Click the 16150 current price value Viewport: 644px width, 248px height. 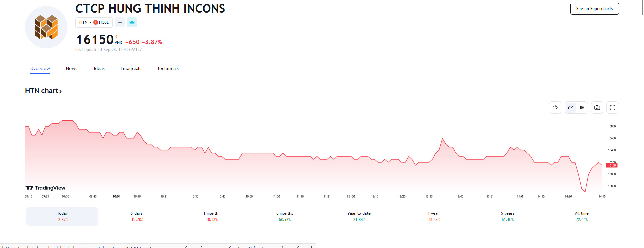pyautogui.click(x=95, y=40)
